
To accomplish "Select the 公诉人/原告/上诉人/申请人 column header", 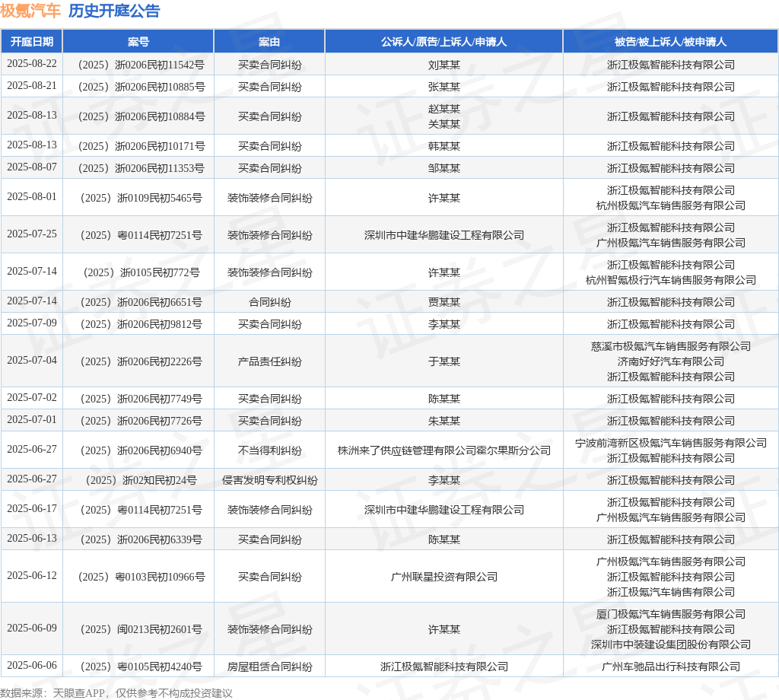I will [x=444, y=42].
